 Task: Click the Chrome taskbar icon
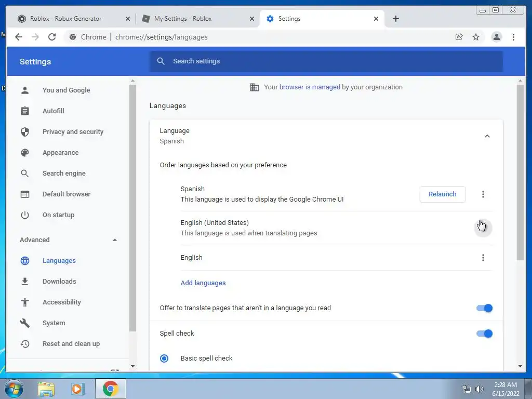tap(111, 389)
